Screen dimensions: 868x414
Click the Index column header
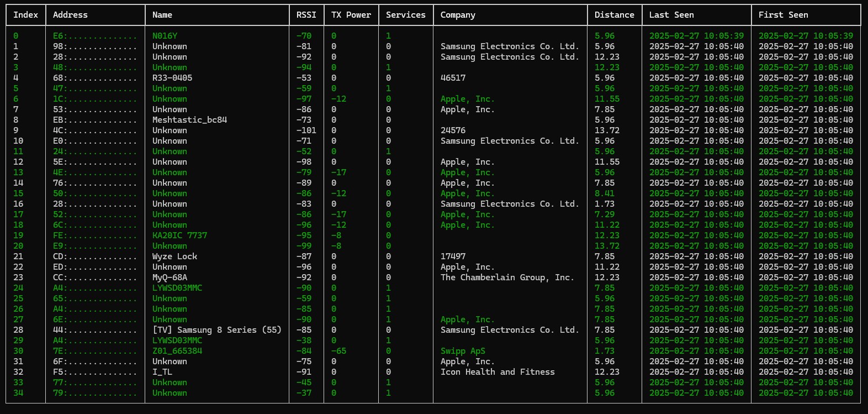point(25,15)
